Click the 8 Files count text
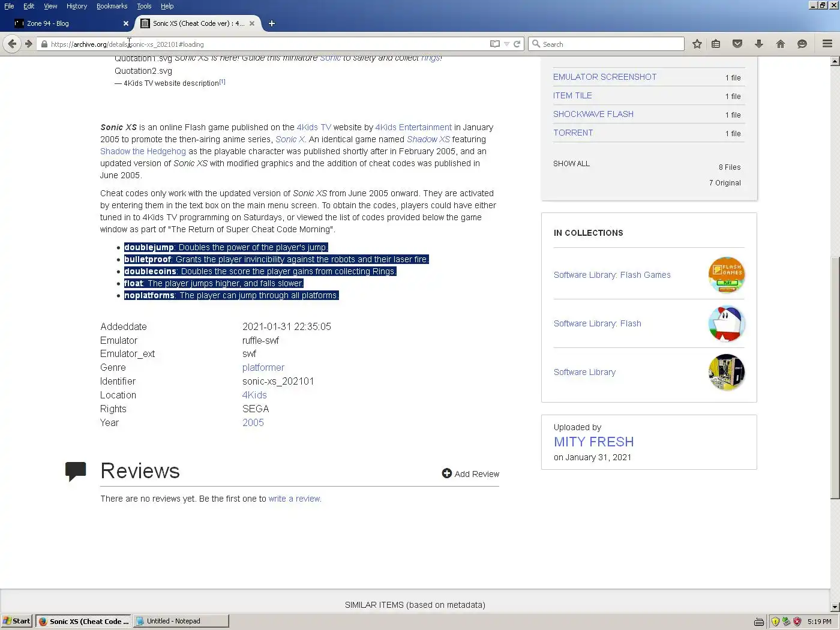840x630 pixels. (730, 167)
